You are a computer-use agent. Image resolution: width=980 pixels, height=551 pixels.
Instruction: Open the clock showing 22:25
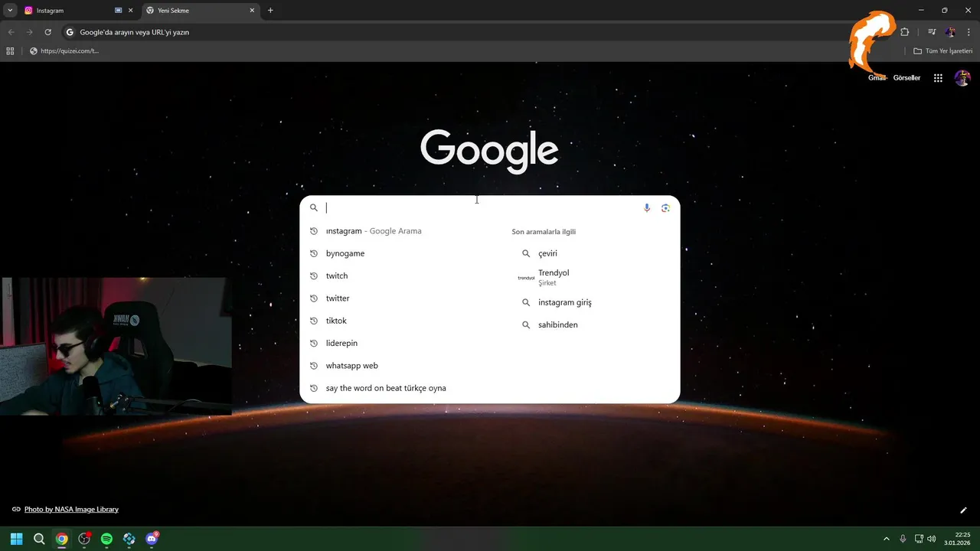coord(958,539)
